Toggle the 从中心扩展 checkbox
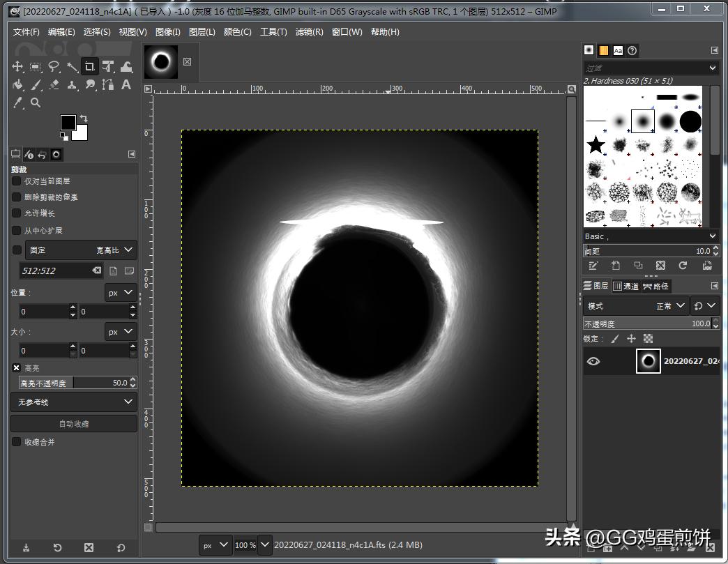This screenshot has height=564, width=728. coord(17,230)
